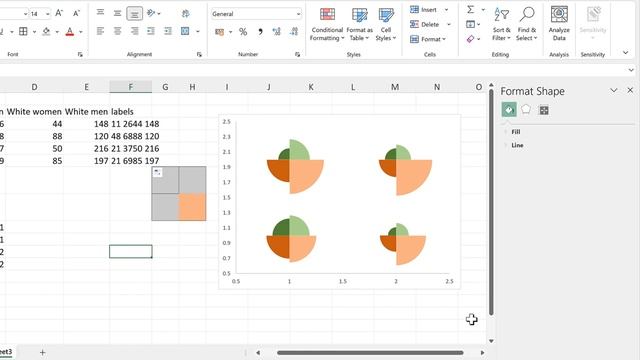The height and width of the screenshot is (360, 640).
Task: Click the orange square in the grey shape
Action: point(192,207)
